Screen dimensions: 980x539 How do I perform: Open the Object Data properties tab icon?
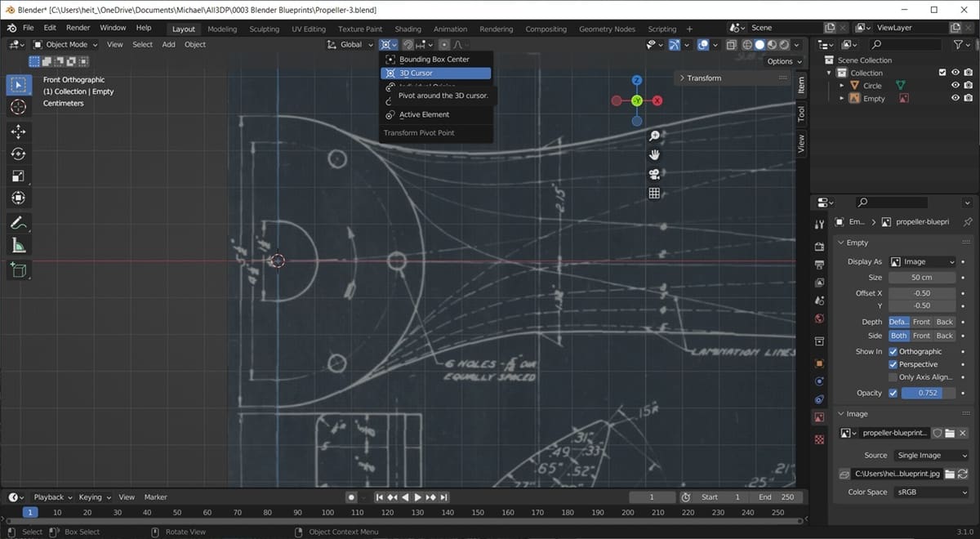[819, 417]
